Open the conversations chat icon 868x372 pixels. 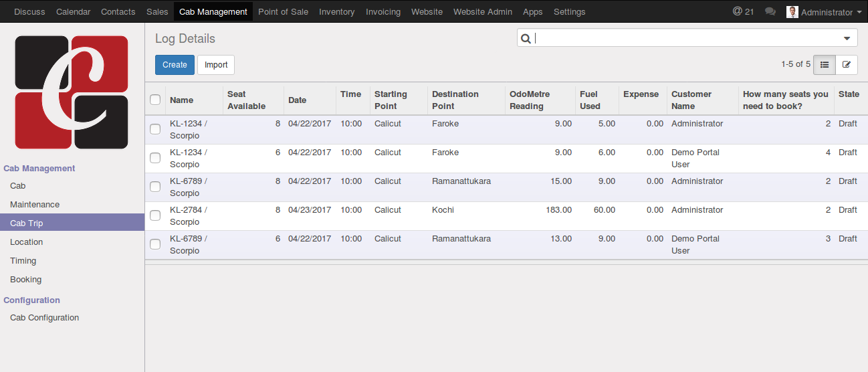770,12
